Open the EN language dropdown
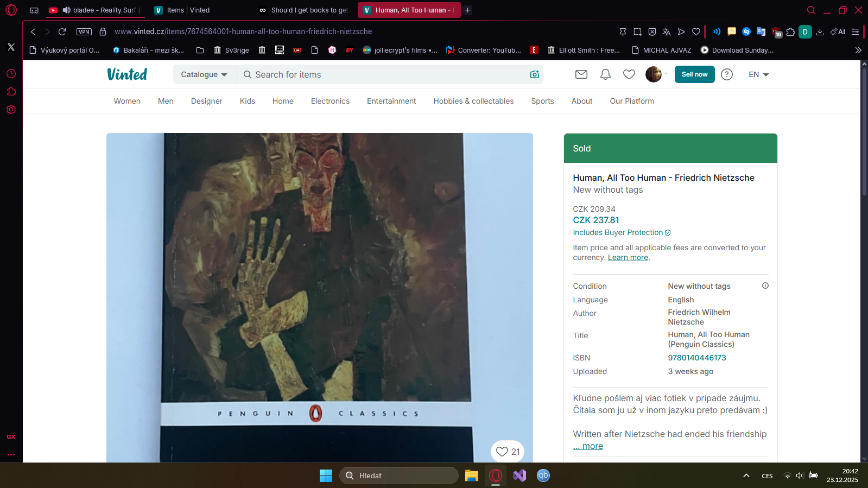This screenshot has height=488, width=868. click(x=758, y=74)
